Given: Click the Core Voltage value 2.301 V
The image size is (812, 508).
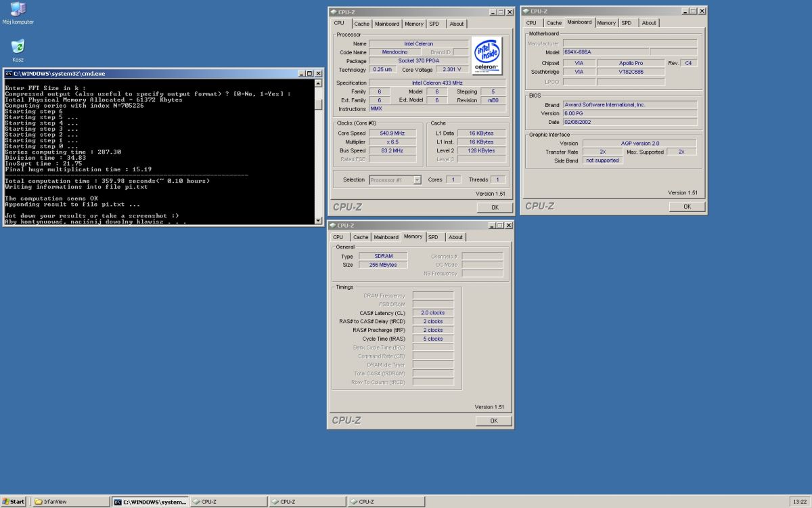Looking at the screenshot, I should [452, 70].
